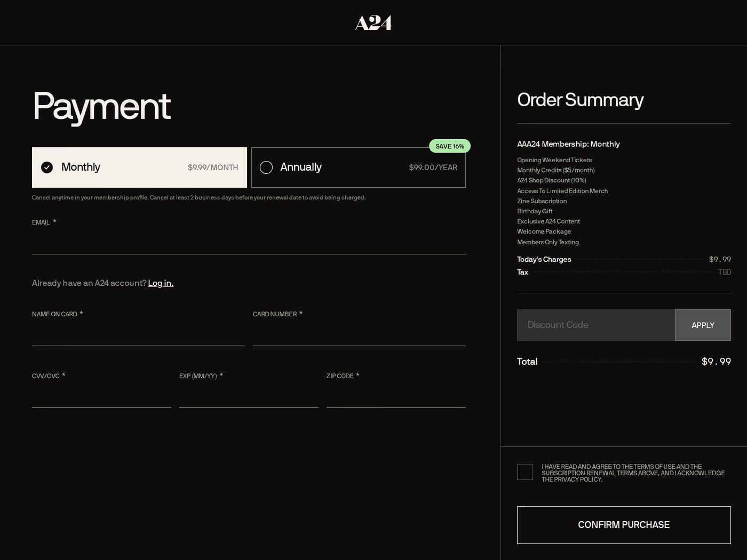Click Access To Limited Edition Merch
747x560 pixels.
(562, 191)
